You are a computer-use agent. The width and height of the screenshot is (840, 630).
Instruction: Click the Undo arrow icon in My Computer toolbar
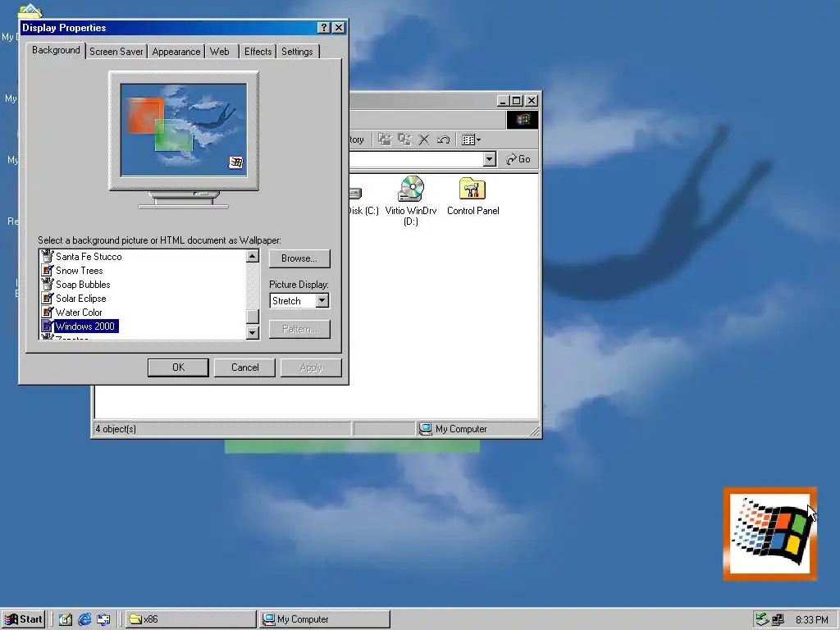[x=443, y=139]
